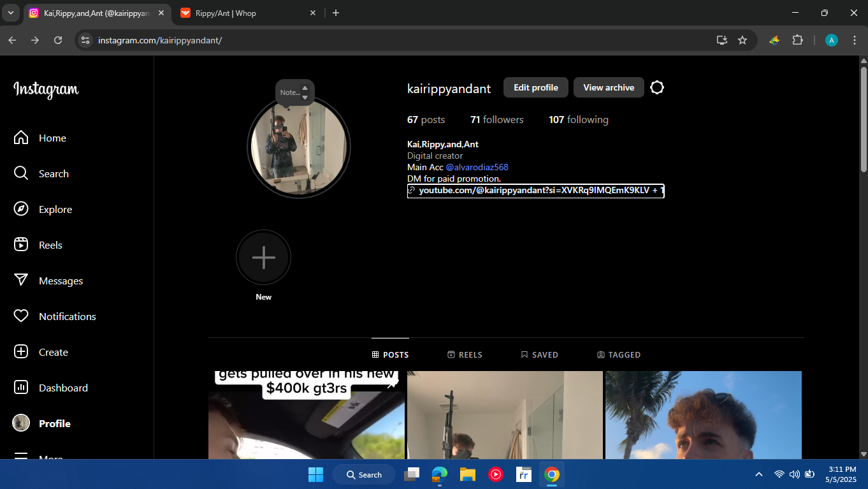Viewport: 868px width, 489px height.
Task: Open the $400k gt3rs post
Action: 307,415
